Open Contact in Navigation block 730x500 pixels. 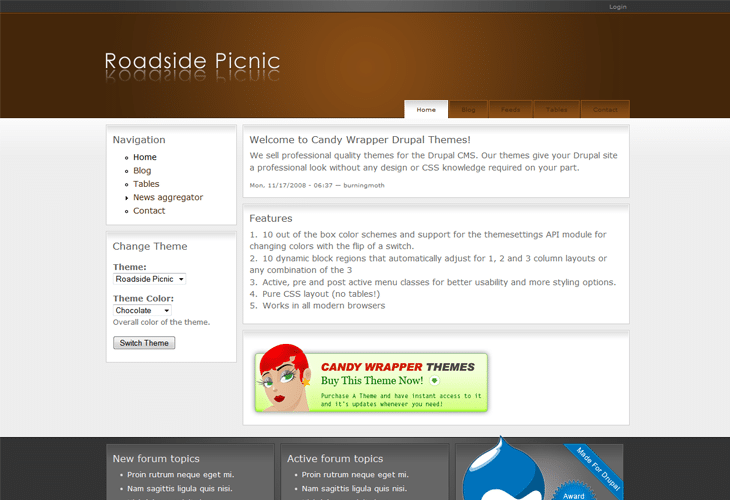pos(149,211)
